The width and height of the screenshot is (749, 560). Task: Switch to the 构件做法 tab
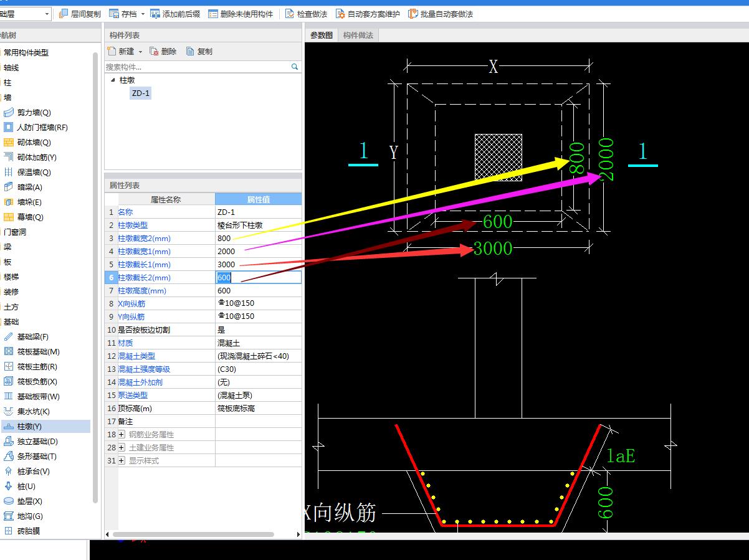click(x=358, y=36)
